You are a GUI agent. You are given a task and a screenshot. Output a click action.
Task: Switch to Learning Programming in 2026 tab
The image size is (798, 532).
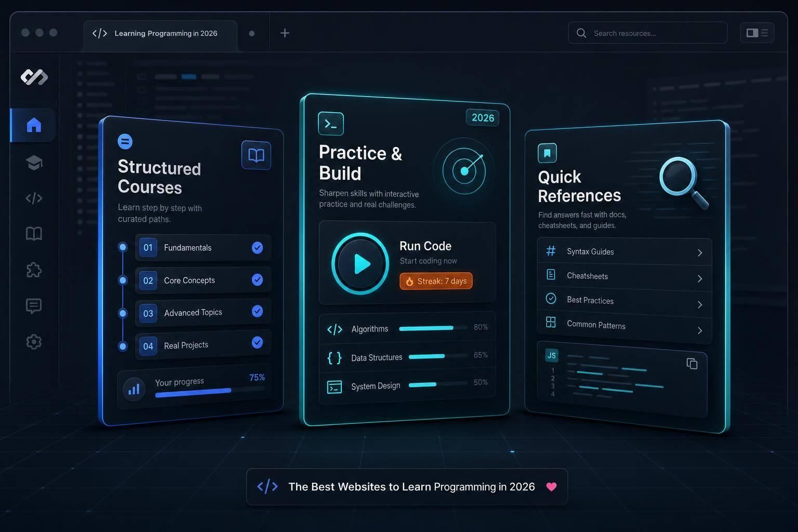coord(161,34)
